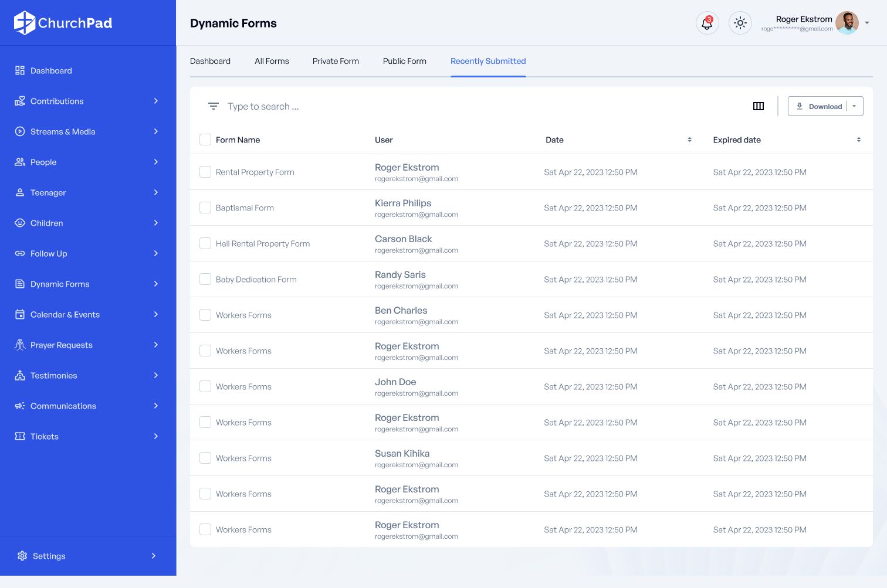887x588 pixels.
Task: Check the Rental Property Form row checkbox
Action: point(205,172)
